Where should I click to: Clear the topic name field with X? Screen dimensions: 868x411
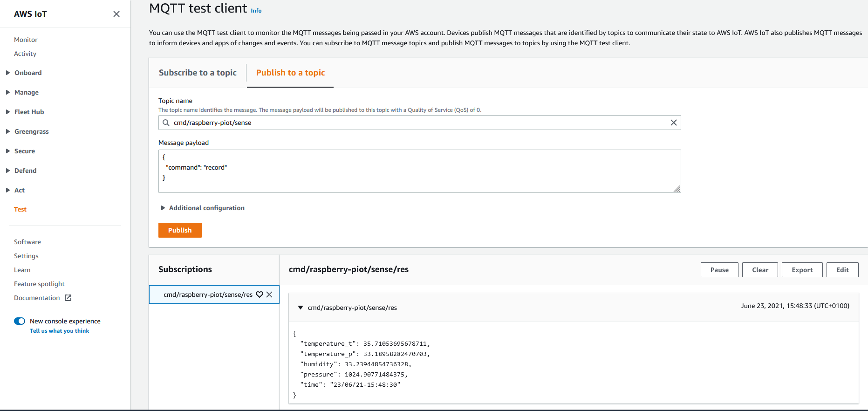coord(673,123)
